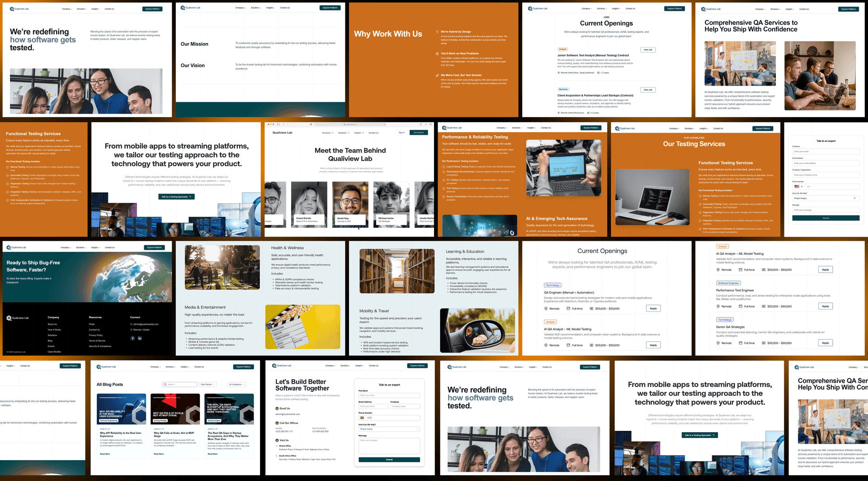The width and height of the screenshot is (868, 481).
Task: Click View Job for Junior Software Test Analyst
Action: (x=648, y=50)
